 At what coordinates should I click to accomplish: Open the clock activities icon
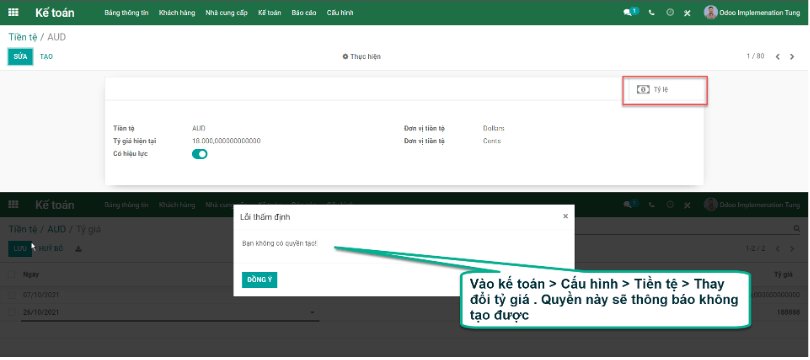click(x=670, y=12)
